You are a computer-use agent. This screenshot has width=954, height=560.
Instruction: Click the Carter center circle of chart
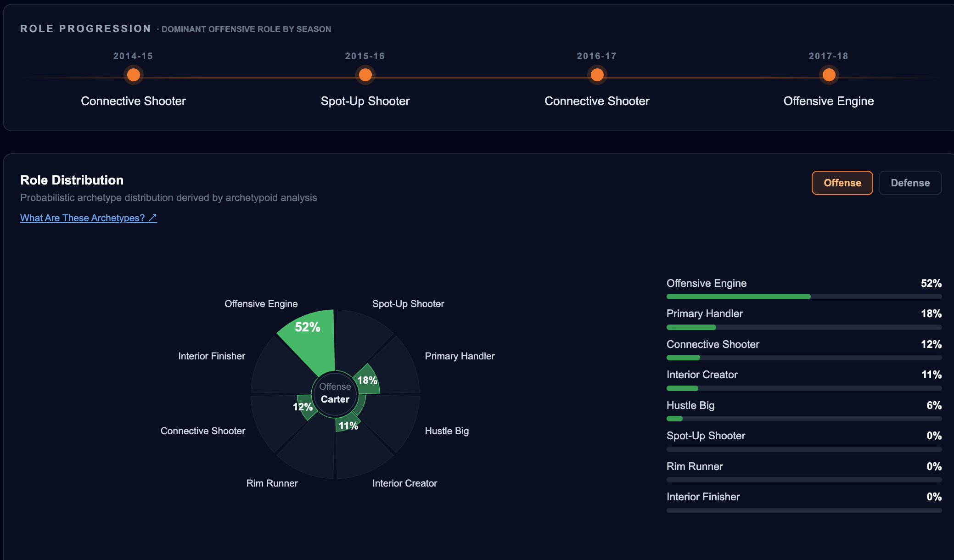(x=335, y=393)
